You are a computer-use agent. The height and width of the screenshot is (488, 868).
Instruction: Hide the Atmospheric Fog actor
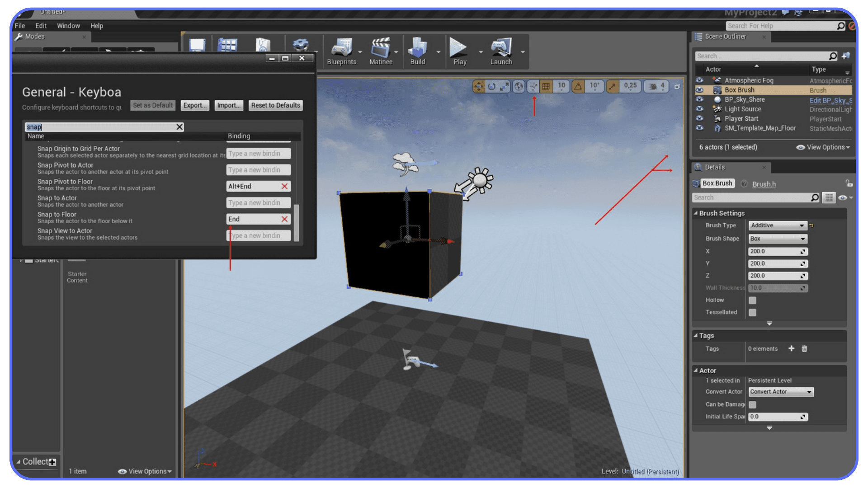pyautogui.click(x=699, y=80)
